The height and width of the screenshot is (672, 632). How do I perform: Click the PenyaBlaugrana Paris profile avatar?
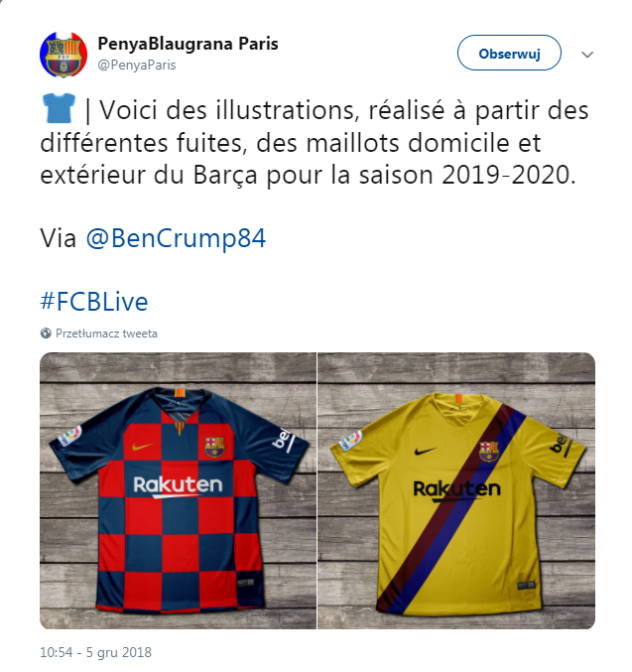pyautogui.click(x=63, y=55)
